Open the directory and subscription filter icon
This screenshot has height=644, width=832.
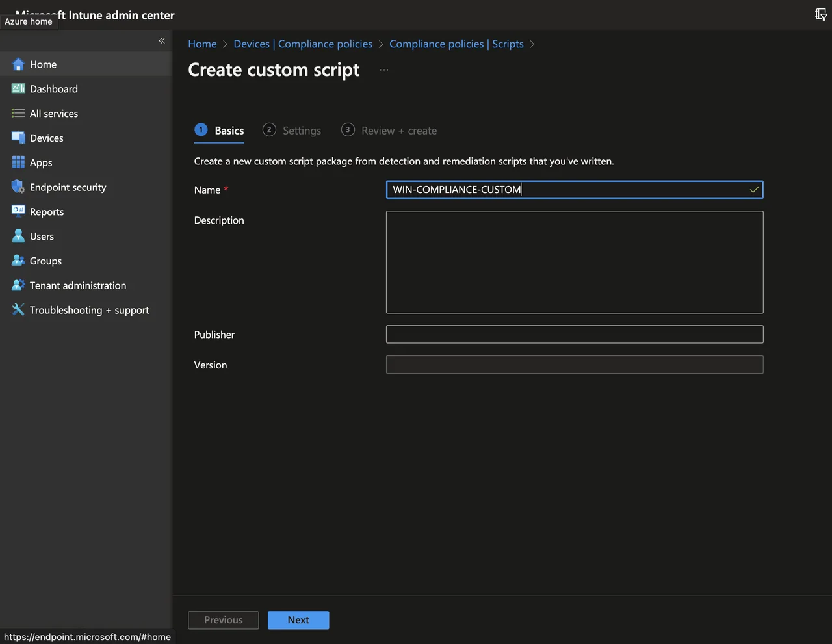[x=821, y=14]
